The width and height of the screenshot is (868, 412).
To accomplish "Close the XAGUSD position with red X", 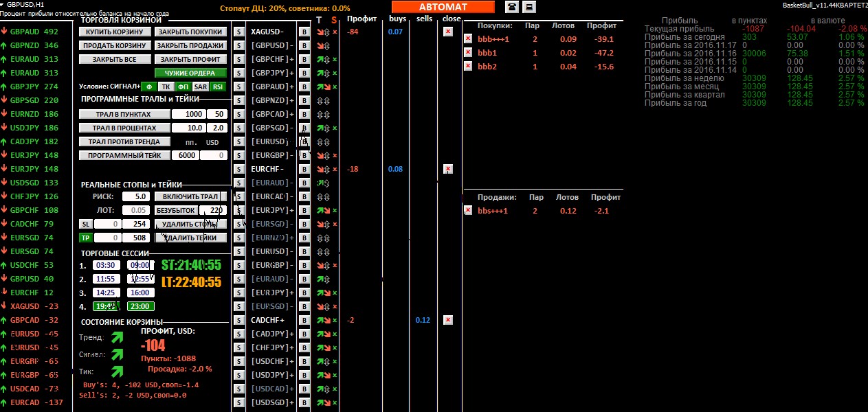I will pyautogui.click(x=448, y=32).
